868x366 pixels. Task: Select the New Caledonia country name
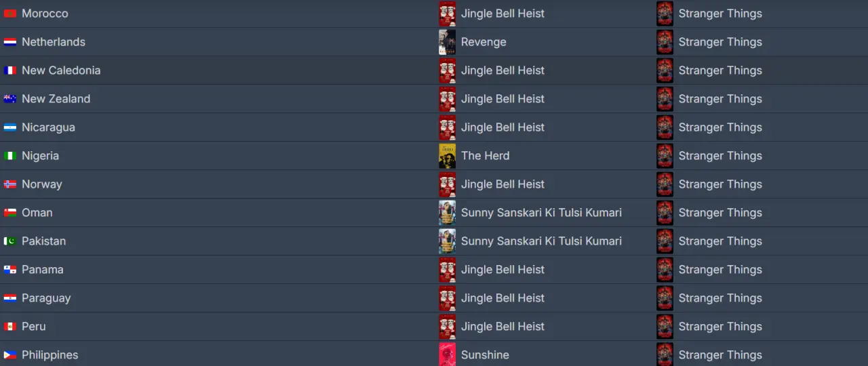click(61, 70)
